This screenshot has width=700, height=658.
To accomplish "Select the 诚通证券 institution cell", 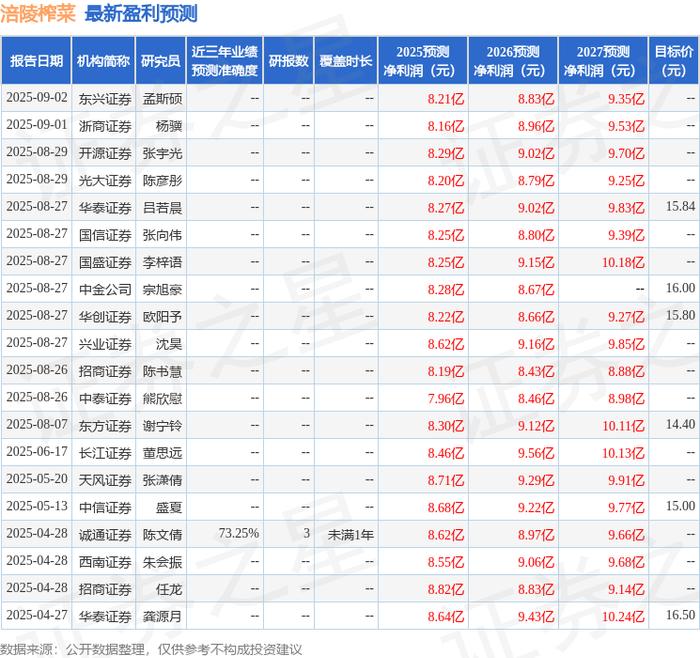I will click(x=105, y=535).
